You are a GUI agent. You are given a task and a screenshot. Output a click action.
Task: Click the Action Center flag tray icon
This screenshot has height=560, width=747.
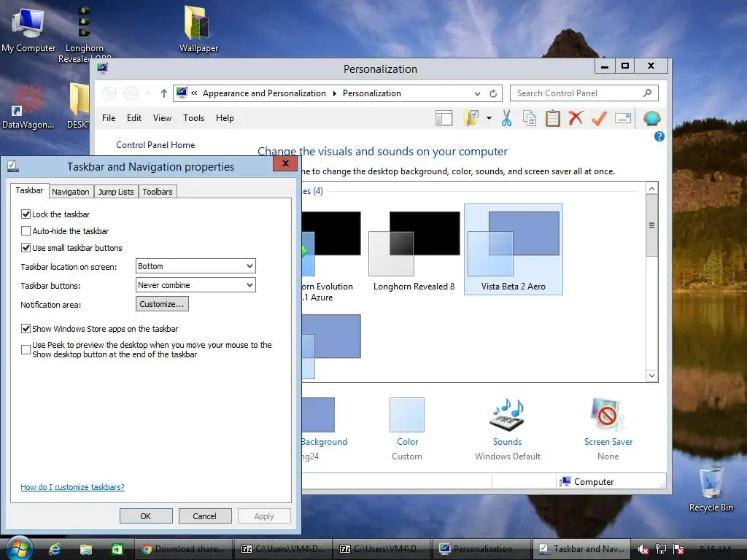pos(679,549)
